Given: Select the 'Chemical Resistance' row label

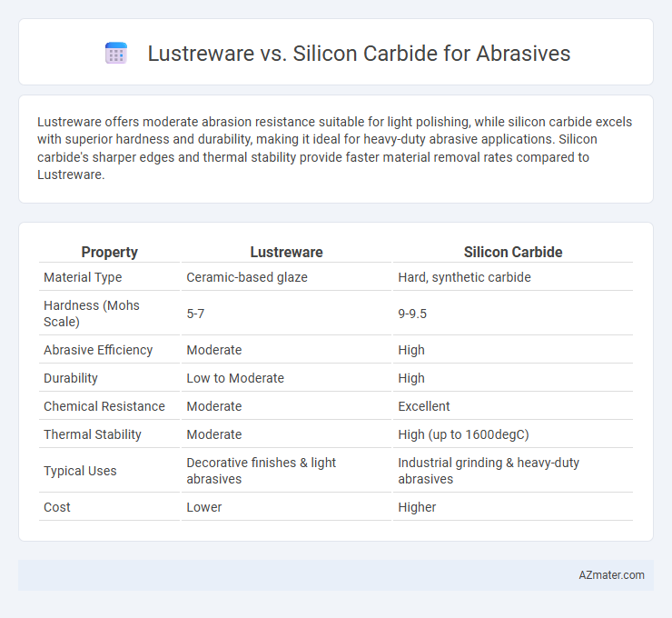Looking at the screenshot, I should pos(104,406).
